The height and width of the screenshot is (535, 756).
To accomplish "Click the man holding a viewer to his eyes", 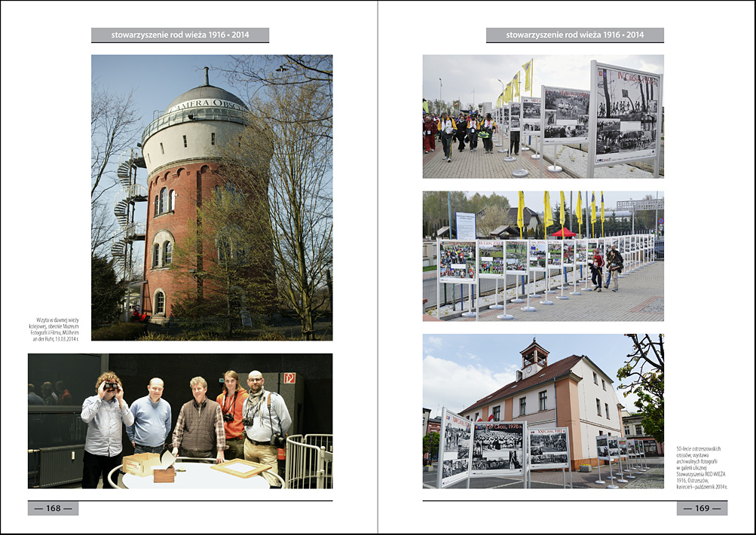I will click(x=106, y=422).
